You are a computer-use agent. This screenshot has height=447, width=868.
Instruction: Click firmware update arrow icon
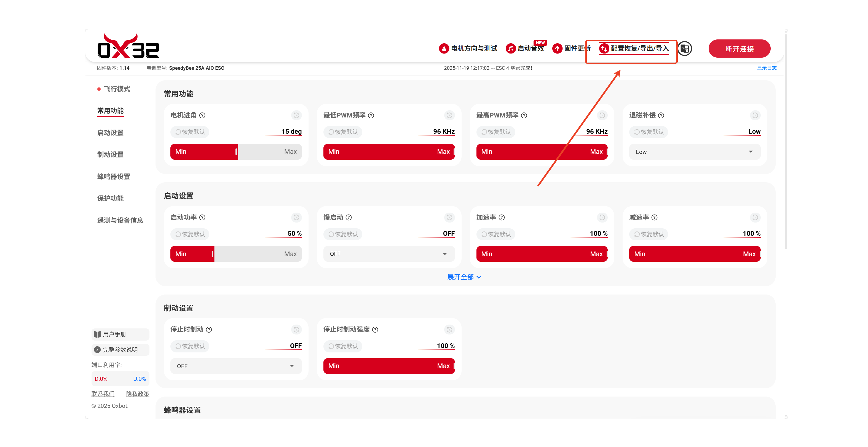[557, 49]
